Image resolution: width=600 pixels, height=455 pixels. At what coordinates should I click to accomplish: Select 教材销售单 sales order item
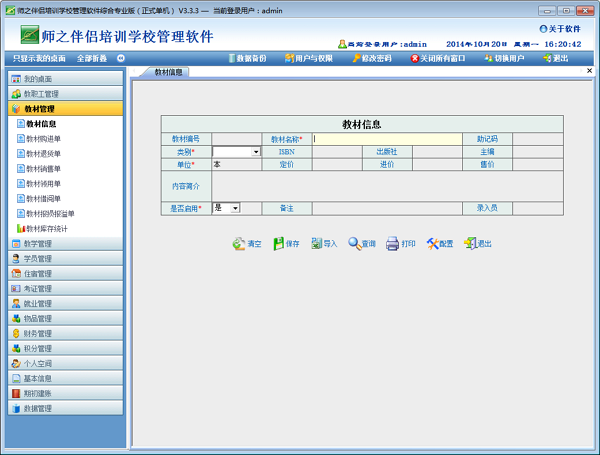39,168
